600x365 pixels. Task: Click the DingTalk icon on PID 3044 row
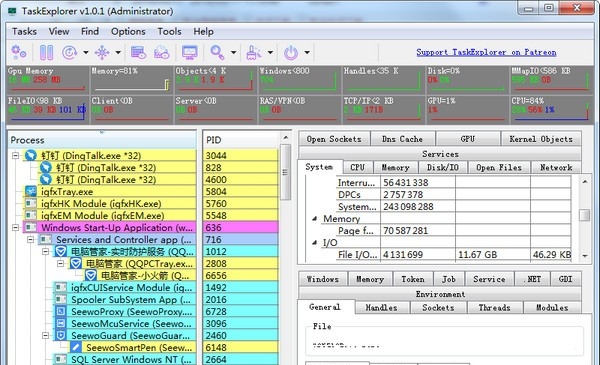tap(31, 155)
